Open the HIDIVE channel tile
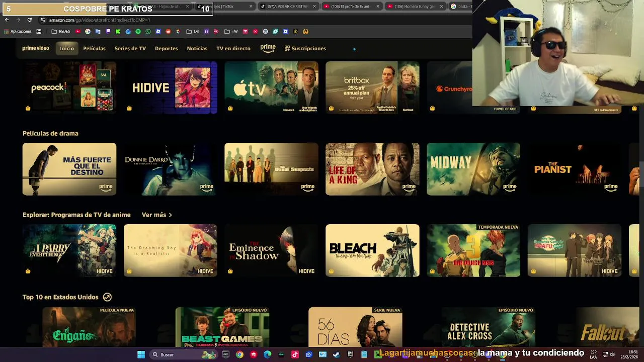The height and width of the screenshot is (362, 644). point(171,87)
